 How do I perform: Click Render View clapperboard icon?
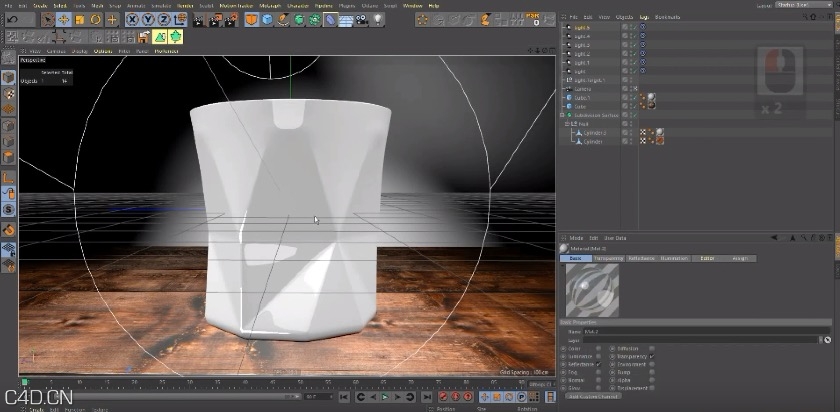coord(199,20)
